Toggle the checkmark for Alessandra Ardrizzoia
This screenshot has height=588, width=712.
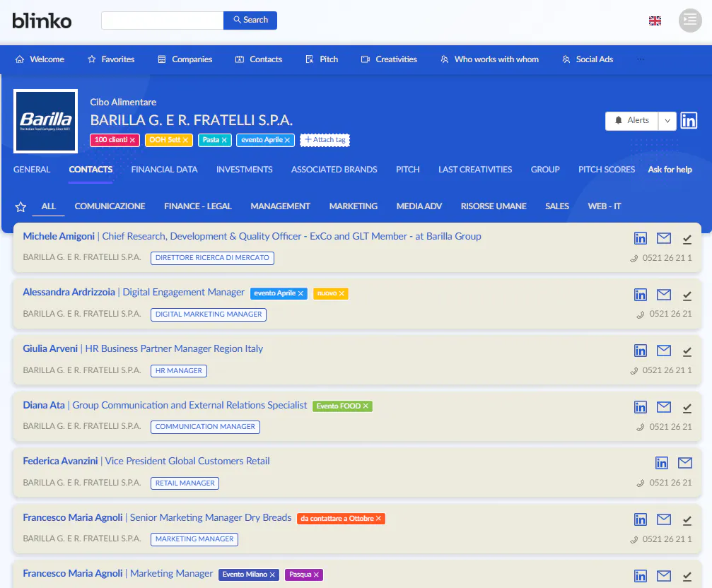click(687, 296)
